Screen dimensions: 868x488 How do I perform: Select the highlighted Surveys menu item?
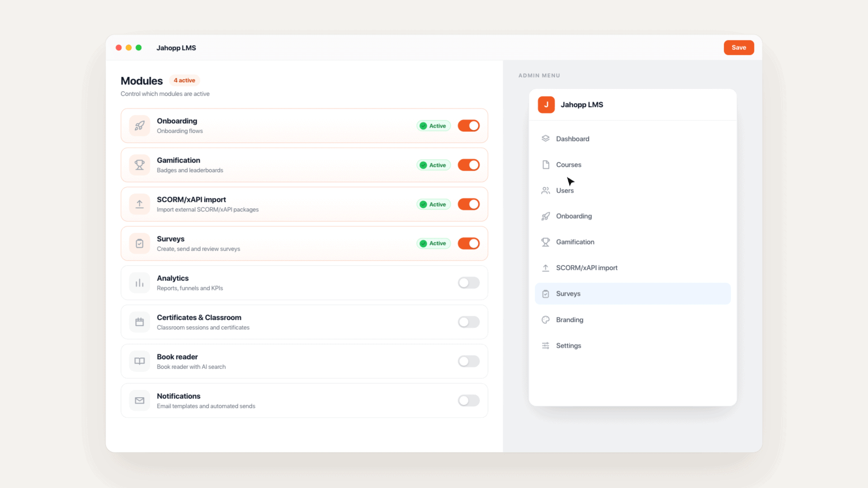pos(632,294)
